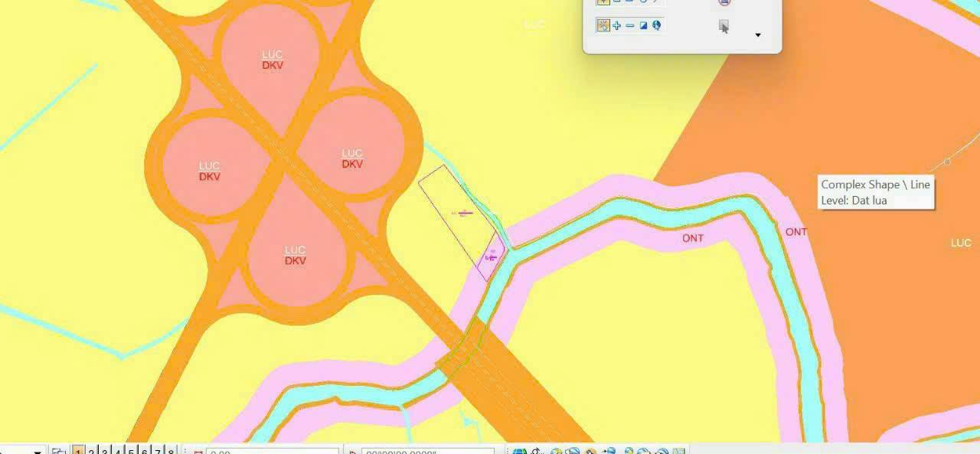The width and height of the screenshot is (980, 454).
Task: Click the first globe icon in bottom toolbar
Action: click(x=520, y=451)
